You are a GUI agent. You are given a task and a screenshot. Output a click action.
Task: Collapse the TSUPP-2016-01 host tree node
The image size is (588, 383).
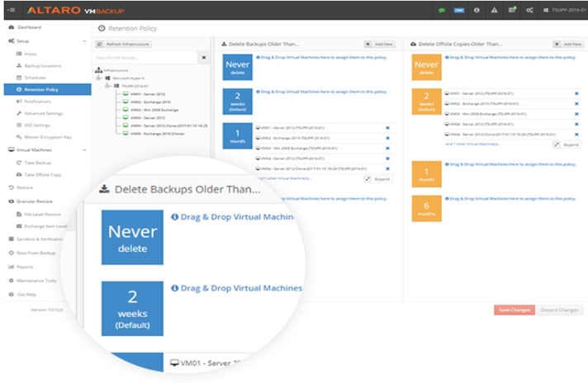107,86
